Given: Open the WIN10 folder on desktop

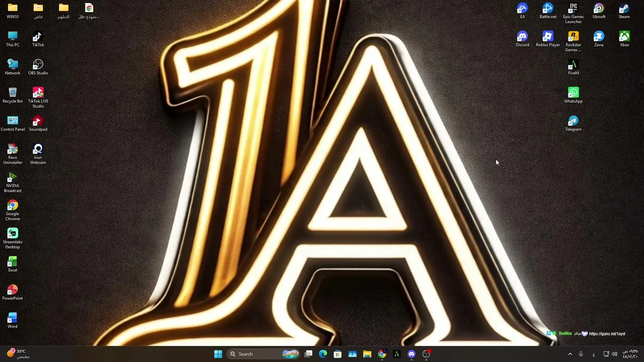Looking at the screenshot, I should pos(13,11).
